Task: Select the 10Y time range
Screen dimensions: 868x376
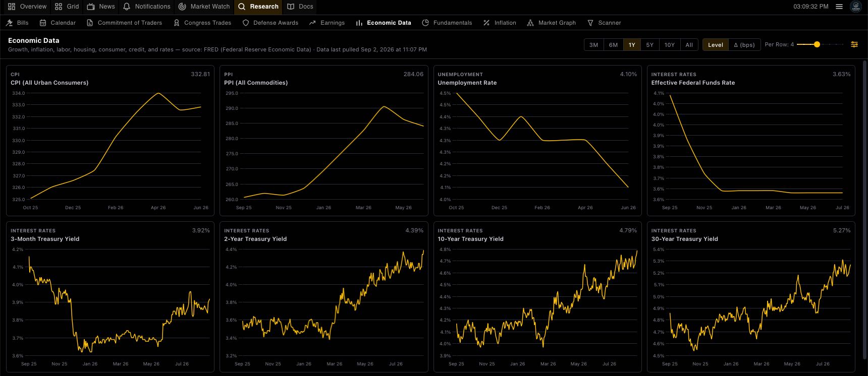Action: (x=670, y=45)
